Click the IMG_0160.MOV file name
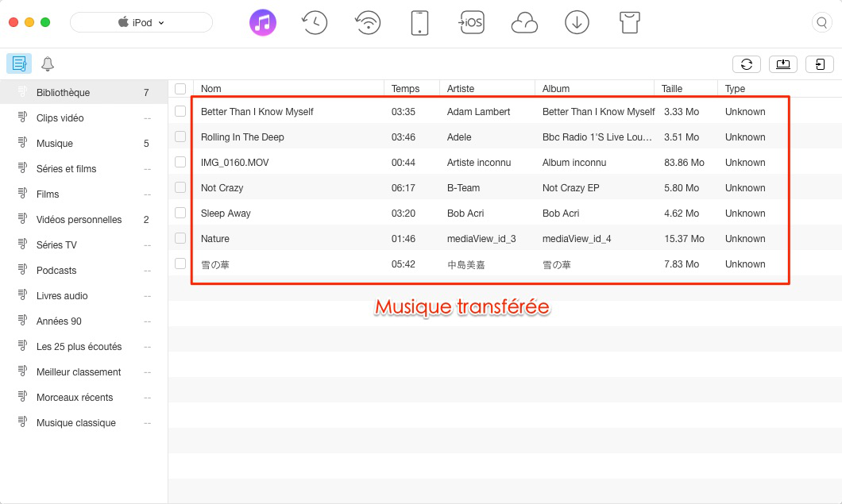This screenshot has width=842, height=504. click(234, 163)
